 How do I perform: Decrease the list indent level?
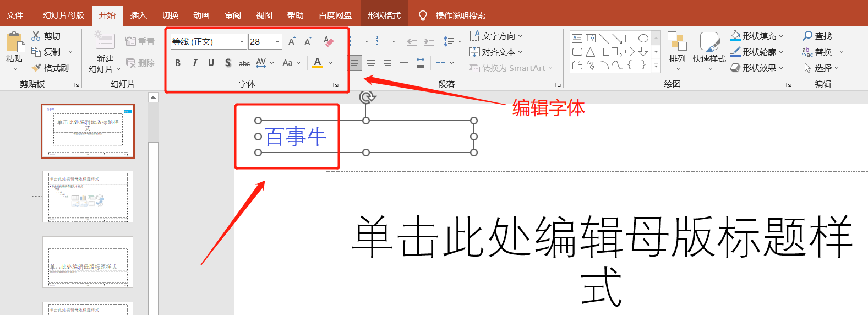tap(412, 41)
